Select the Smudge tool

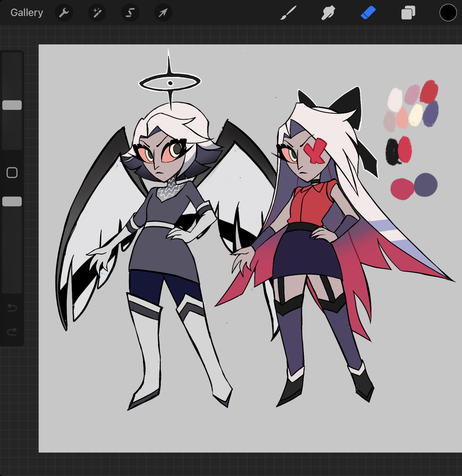click(x=328, y=13)
